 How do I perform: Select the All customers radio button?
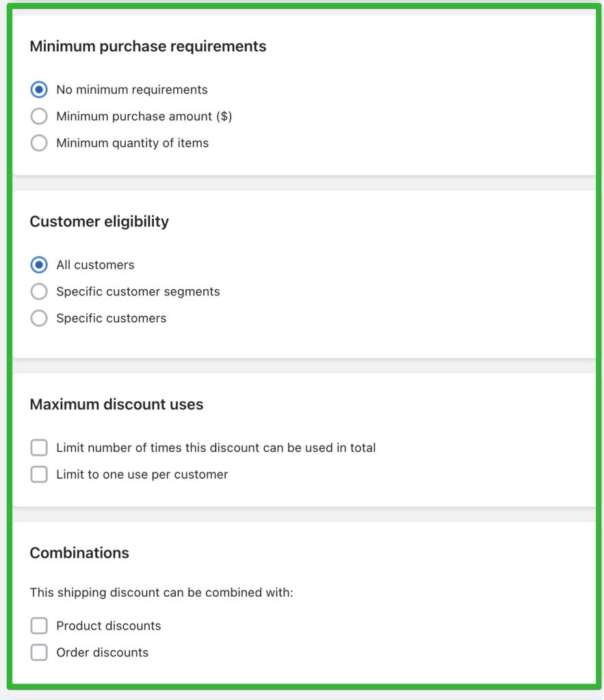39,265
